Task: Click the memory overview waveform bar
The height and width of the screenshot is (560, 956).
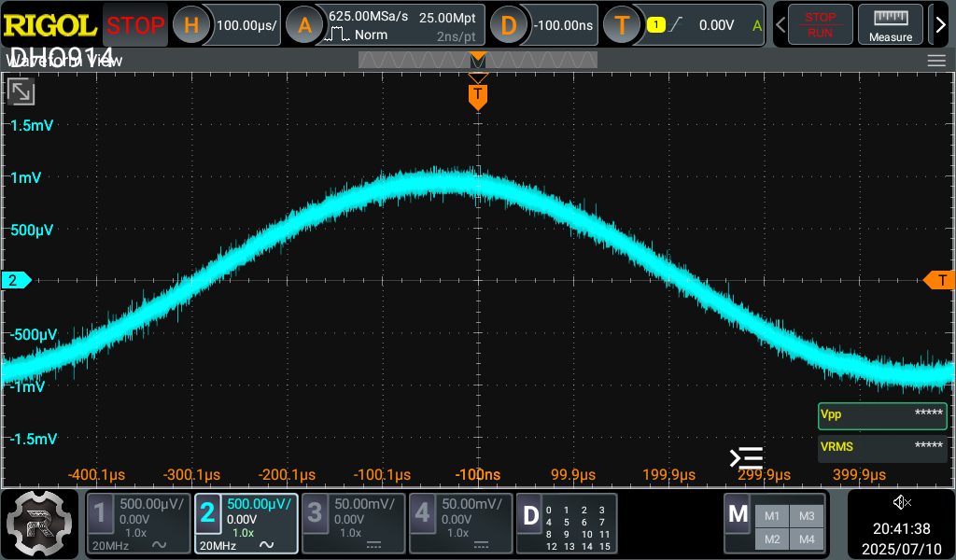Action: point(477,60)
